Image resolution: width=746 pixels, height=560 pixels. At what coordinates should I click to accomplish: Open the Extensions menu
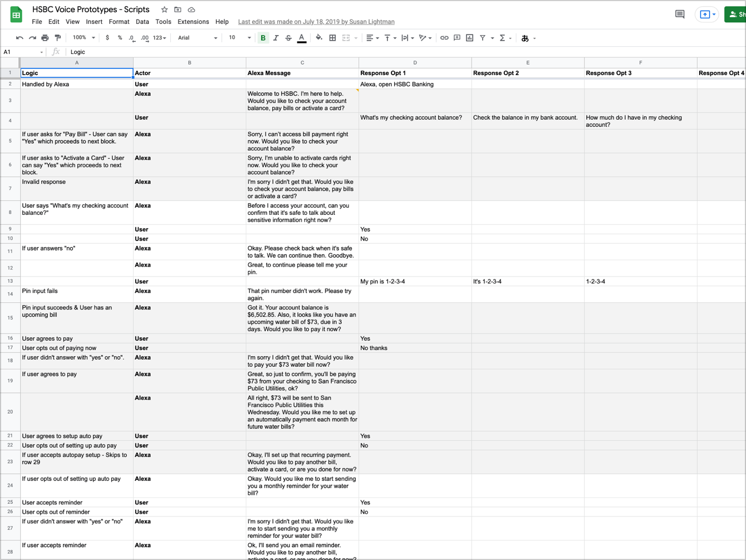(193, 22)
